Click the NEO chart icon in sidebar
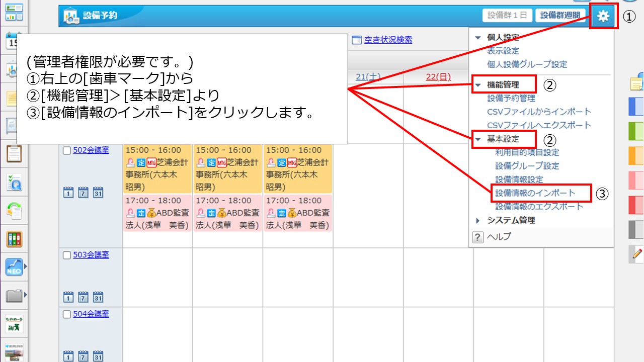This screenshot has width=644, height=362. pos(14,266)
